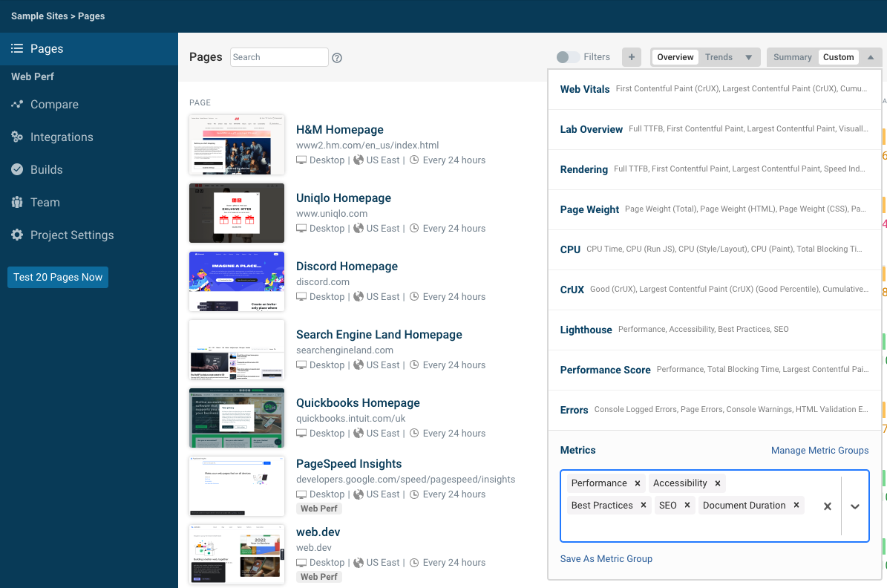Open Team in the sidebar
The image size is (887, 588).
coord(89,202)
